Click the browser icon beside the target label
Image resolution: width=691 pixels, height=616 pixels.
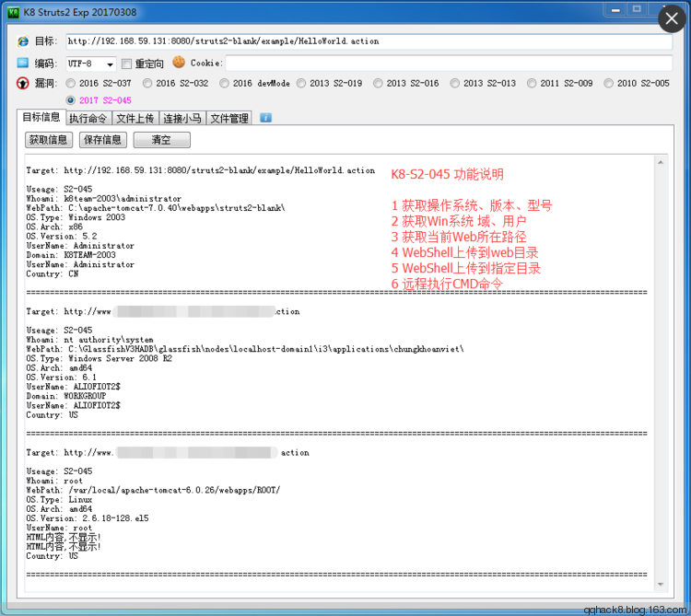click(23, 41)
